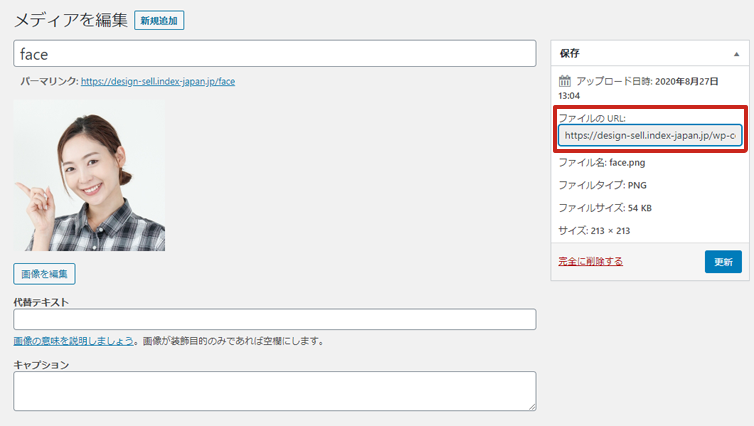Click the 保存 panel header title
The height and width of the screenshot is (426, 754).
[x=569, y=53]
